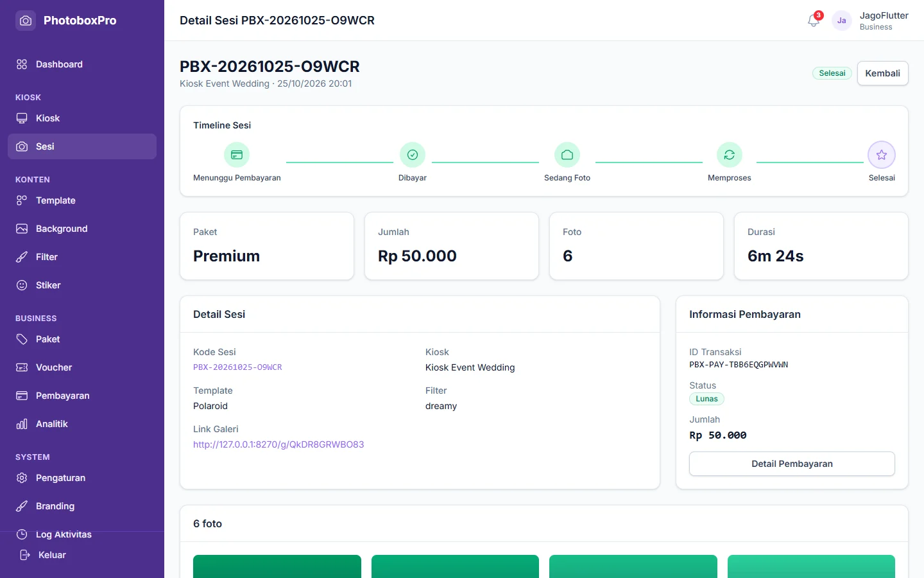Open the Kiosk sidebar item
The height and width of the screenshot is (578, 924).
[82, 118]
